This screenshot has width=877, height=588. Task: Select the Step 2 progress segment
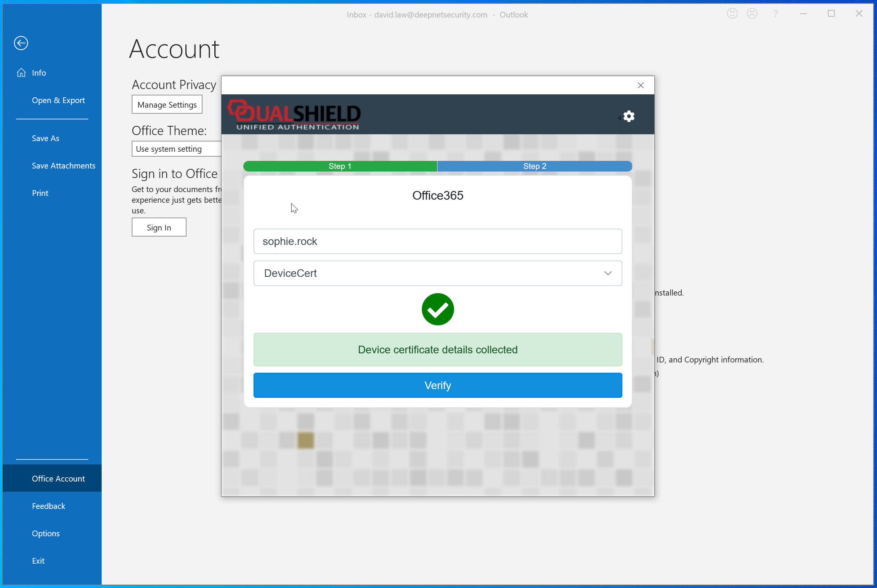pyautogui.click(x=534, y=166)
